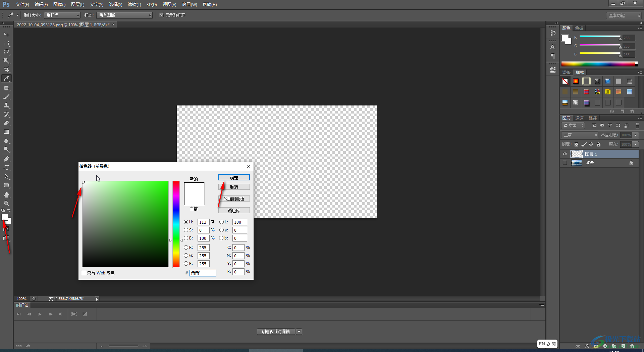Click the hex color input field
644x352 pixels.
pos(203,273)
